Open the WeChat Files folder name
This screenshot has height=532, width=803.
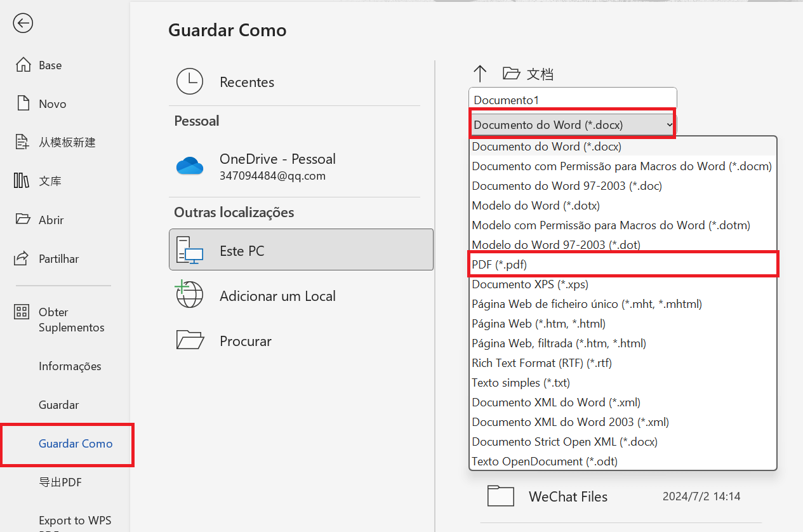coord(568,496)
